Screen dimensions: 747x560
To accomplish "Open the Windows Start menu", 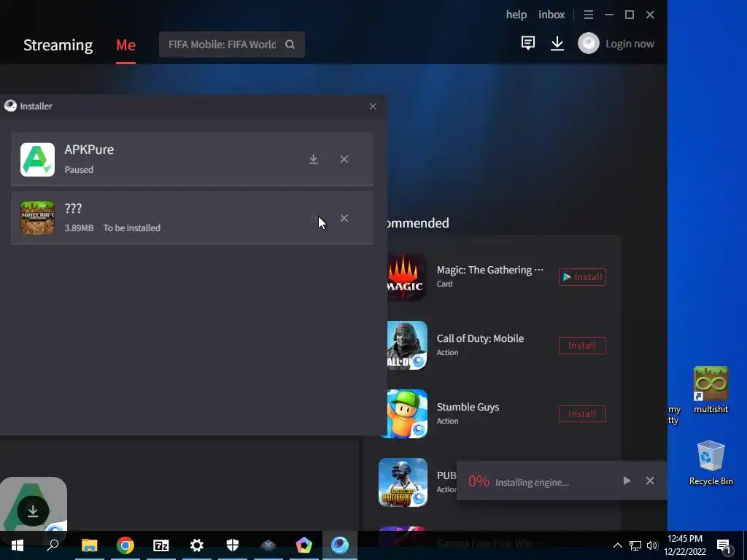I will pyautogui.click(x=18, y=545).
